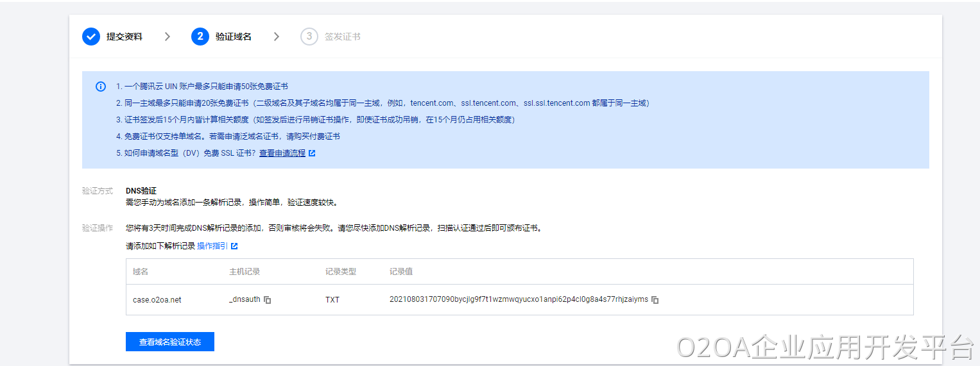Click the chevron arrow after 验证域名
This screenshot has width=980, height=366.
pos(277,37)
